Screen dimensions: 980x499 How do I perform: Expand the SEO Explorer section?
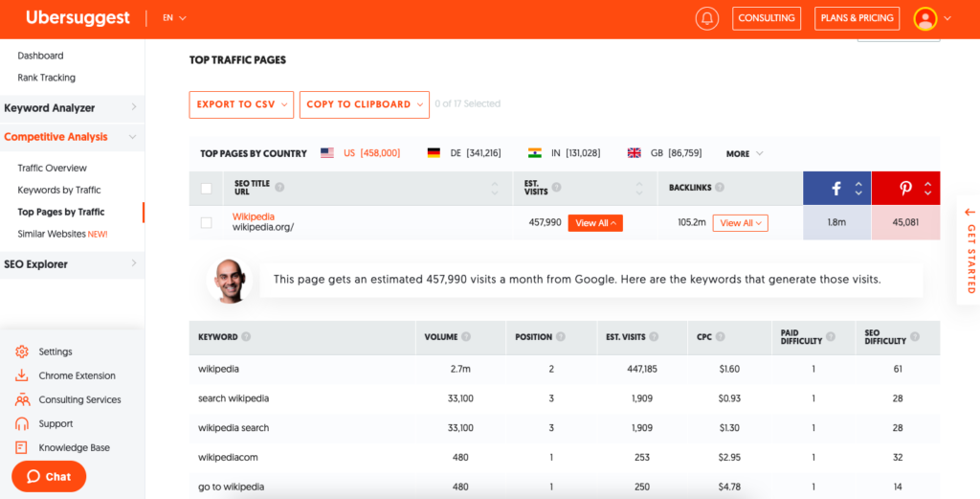72,264
